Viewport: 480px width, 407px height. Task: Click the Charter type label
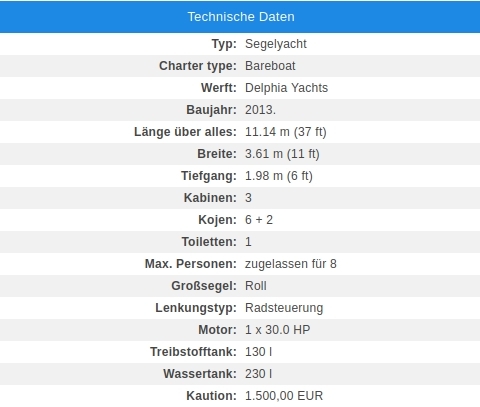[x=197, y=66]
